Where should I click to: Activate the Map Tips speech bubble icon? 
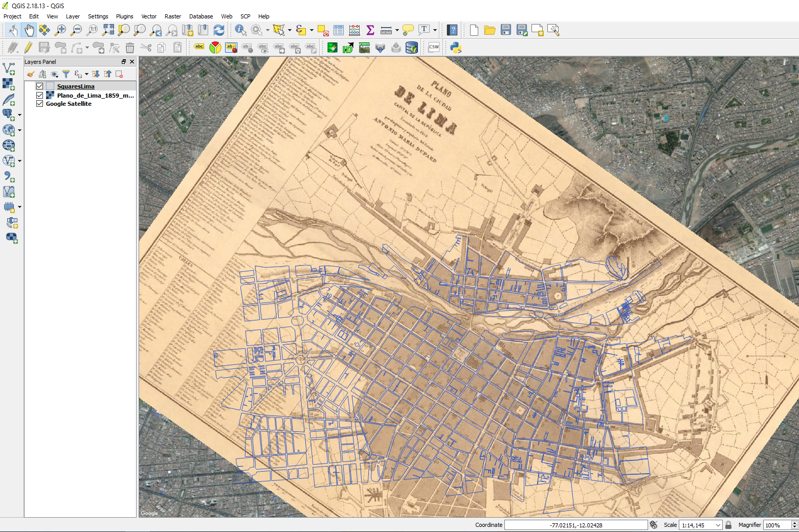coord(408,30)
